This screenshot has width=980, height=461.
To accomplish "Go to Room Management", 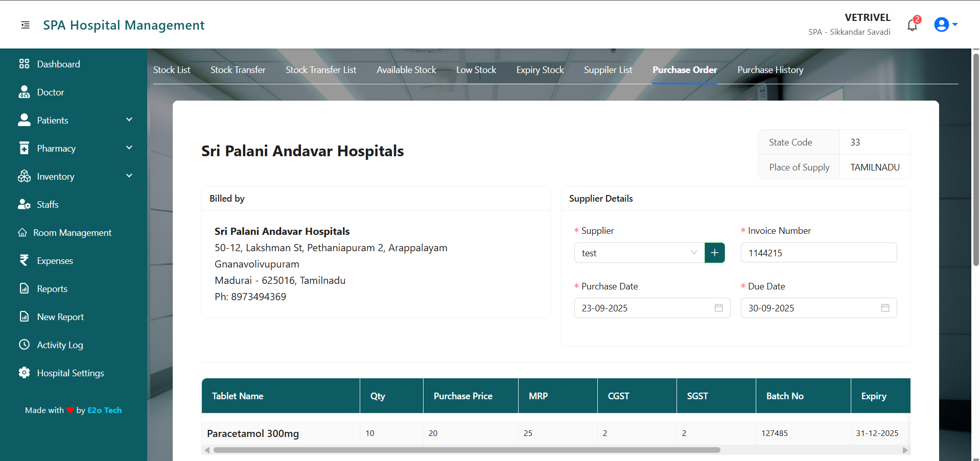I will (x=72, y=233).
